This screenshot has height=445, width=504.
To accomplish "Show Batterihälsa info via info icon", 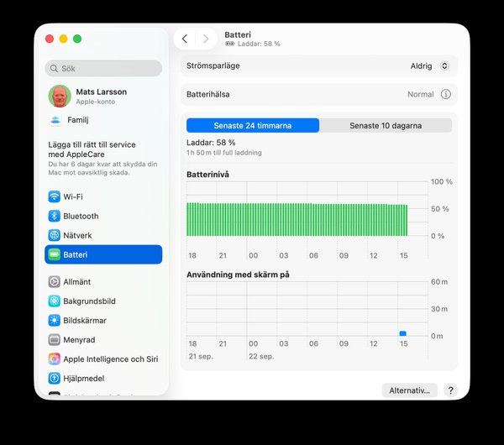I will pos(445,94).
